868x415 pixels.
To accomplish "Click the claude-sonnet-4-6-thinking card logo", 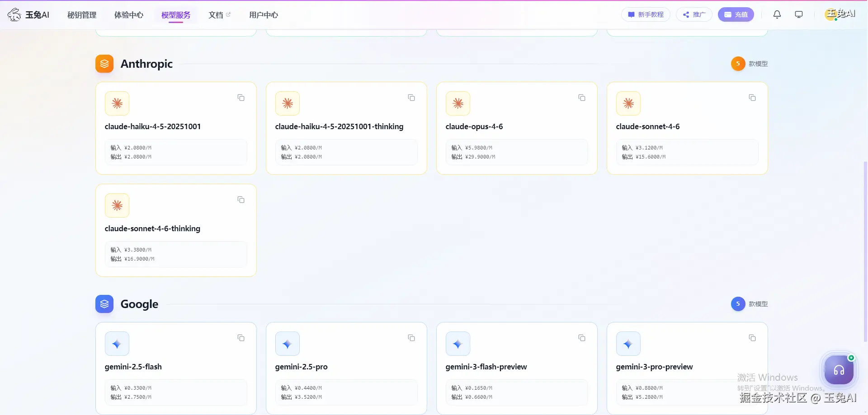I will point(117,205).
